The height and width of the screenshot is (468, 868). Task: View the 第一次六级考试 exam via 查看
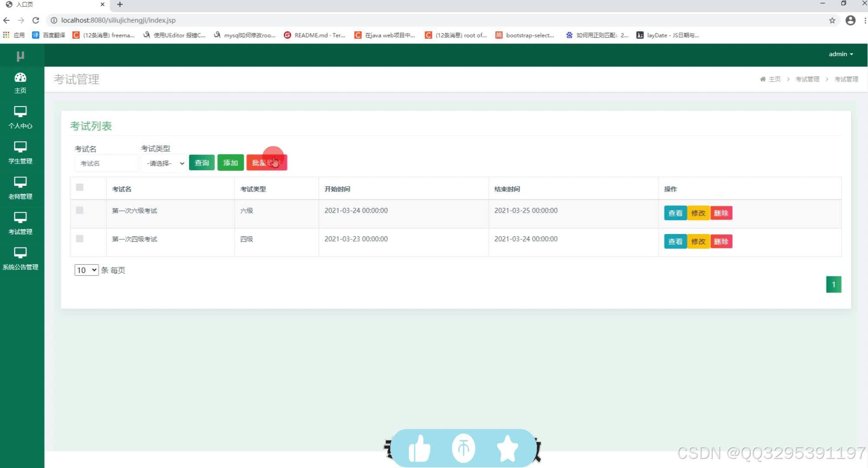pos(675,213)
